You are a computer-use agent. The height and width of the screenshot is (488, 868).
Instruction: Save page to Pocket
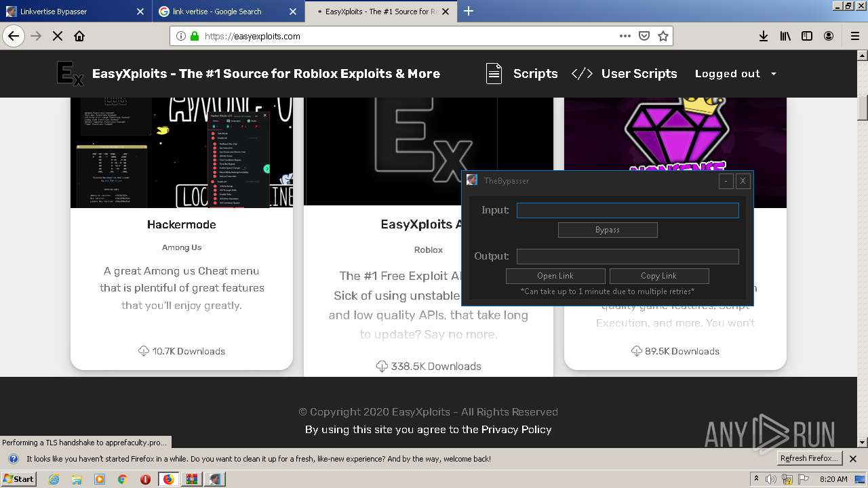point(644,36)
